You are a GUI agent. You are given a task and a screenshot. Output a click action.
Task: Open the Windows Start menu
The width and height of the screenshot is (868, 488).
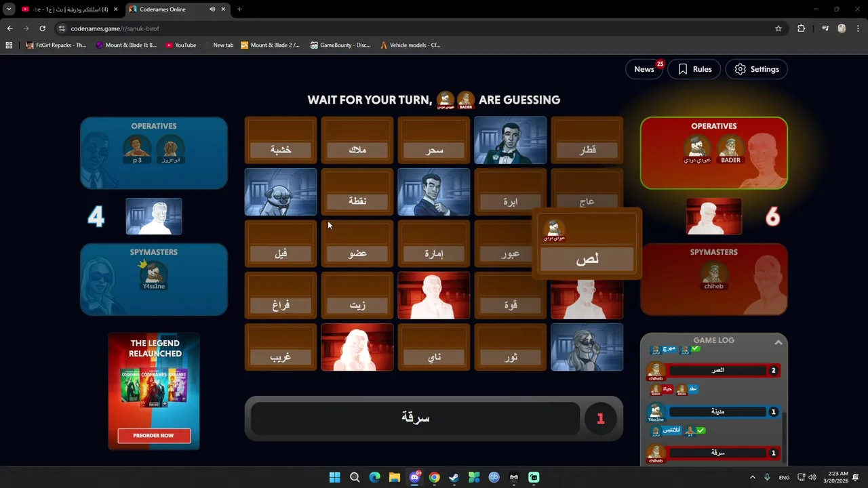pyautogui.click(x=335, y=477)
